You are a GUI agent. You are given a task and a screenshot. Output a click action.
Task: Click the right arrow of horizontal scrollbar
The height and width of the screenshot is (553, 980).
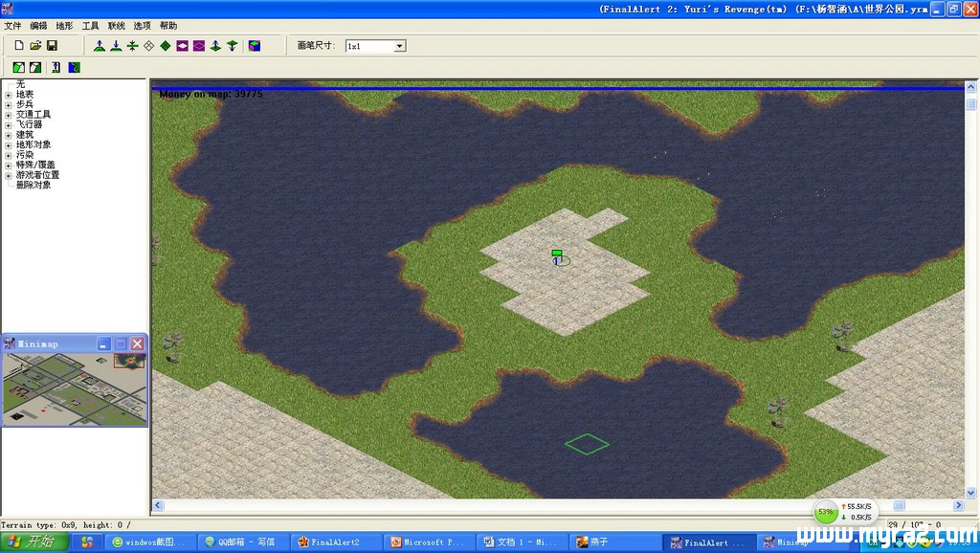pos(959,505)
